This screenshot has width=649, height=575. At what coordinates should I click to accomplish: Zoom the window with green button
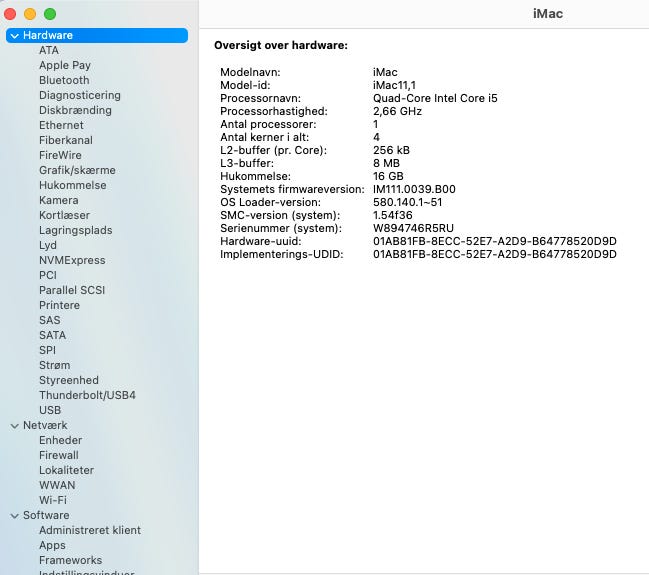tap(50, 14)
